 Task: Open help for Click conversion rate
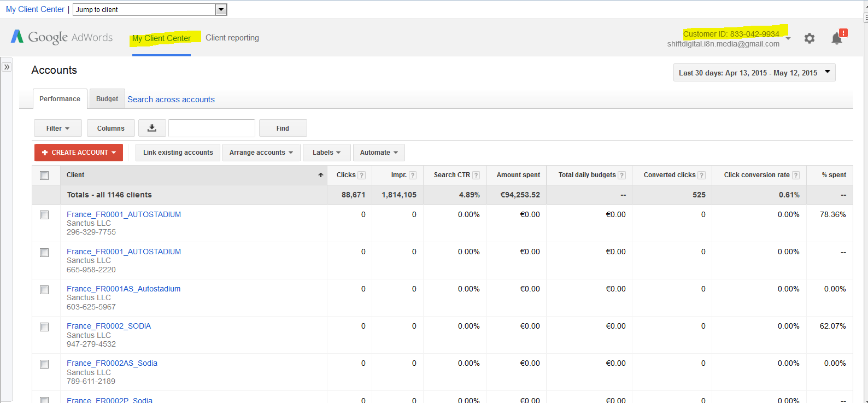pos(796,176)
